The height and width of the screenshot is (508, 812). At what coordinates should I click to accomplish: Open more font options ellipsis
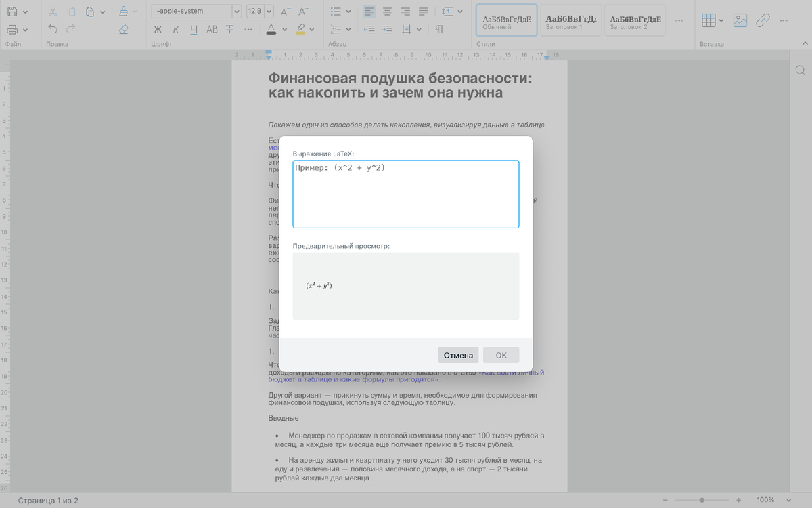click(248, 30)
